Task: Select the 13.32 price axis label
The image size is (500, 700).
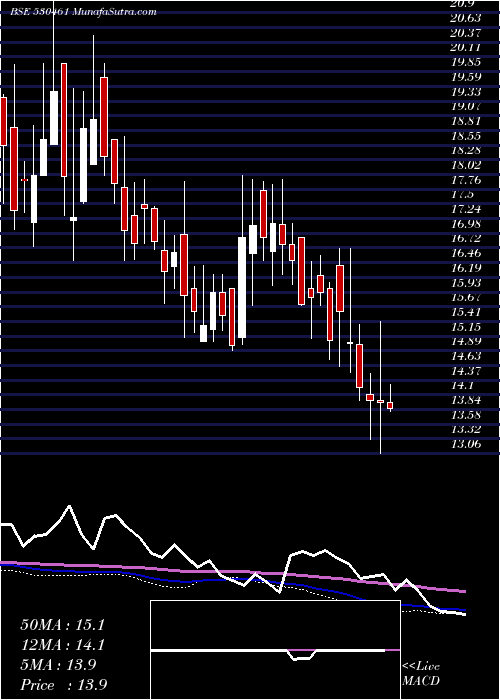Action: coord(466,429)
